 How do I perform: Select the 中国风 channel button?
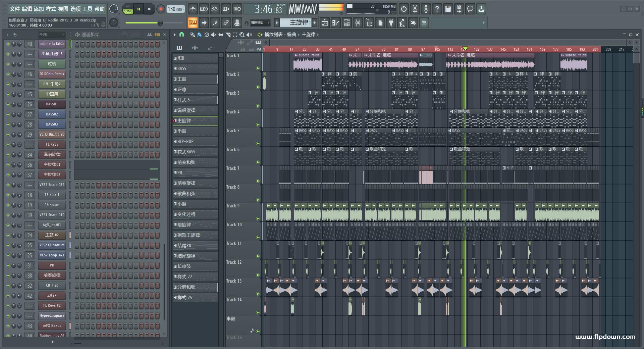click(x=52, y=94)
